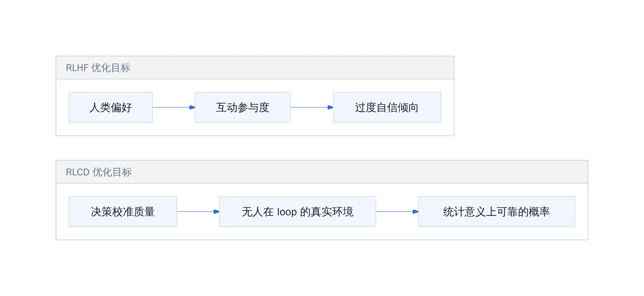The image size is (644, 296).
Task: Click the RLHF 优化目标 group title
Action: pyautogui.click(x=98, y=68)
